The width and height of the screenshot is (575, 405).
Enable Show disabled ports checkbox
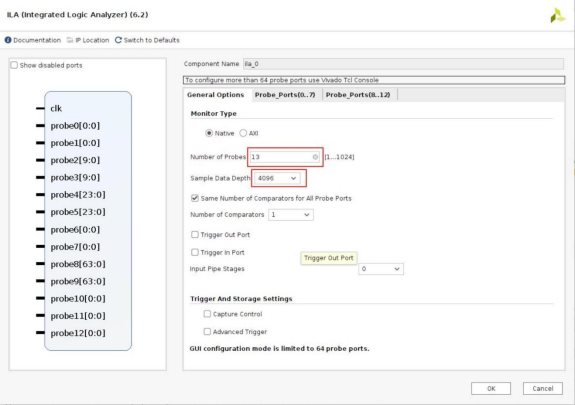(x=14, y=65)
